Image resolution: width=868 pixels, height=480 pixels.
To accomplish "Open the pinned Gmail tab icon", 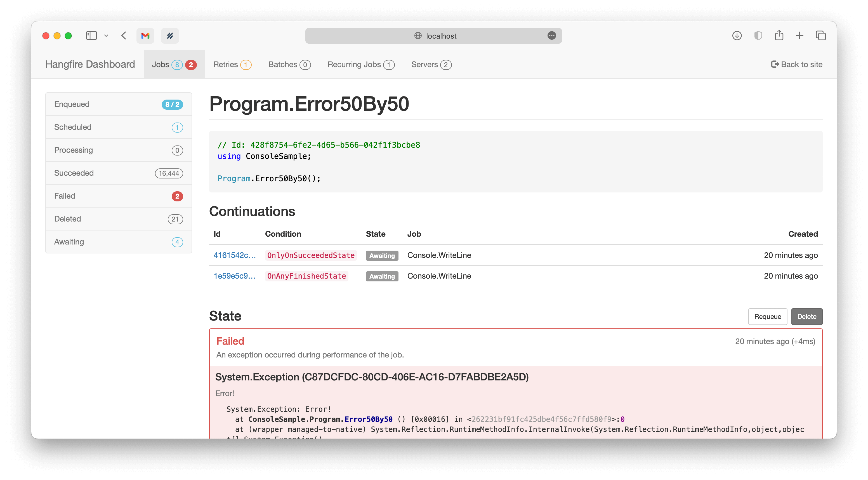I will click(145, 36).
